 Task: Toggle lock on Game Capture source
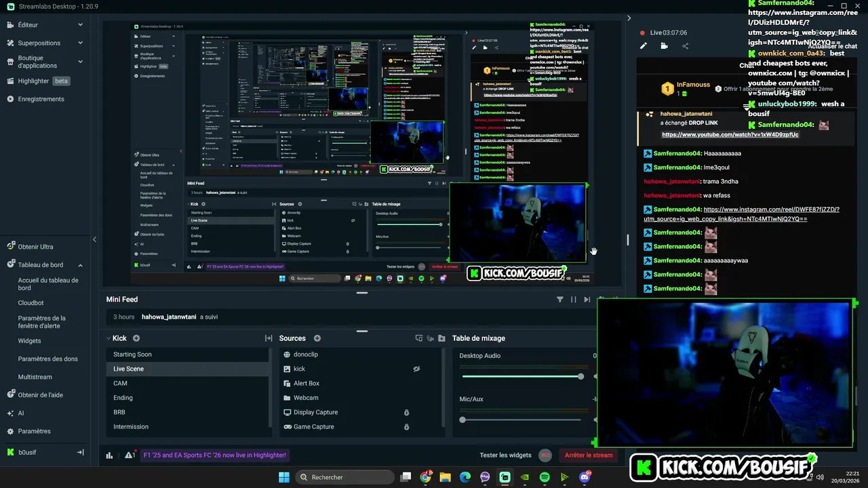click(x=406, y=427)
